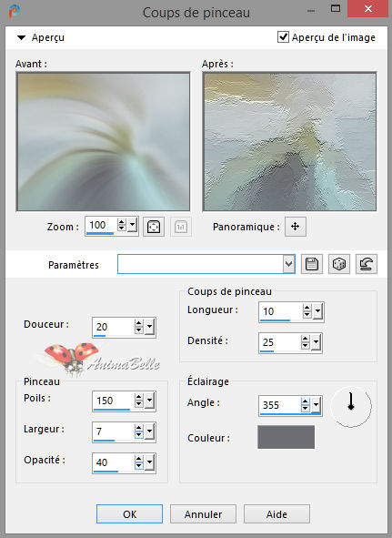Decrease the Opacité value with down arrow
The width and height of the screenshot is (392, 538).
138,466
